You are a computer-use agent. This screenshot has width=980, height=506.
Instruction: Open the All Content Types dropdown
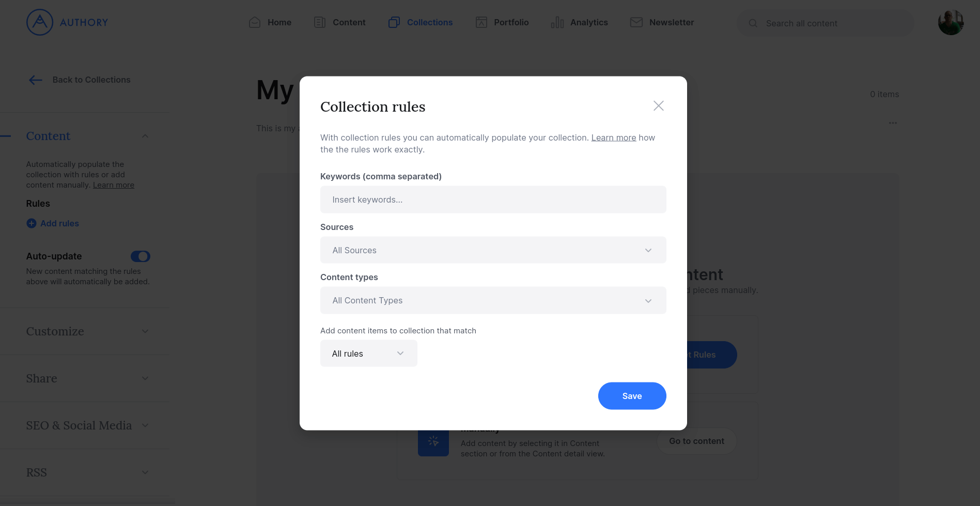click(493, 300)
